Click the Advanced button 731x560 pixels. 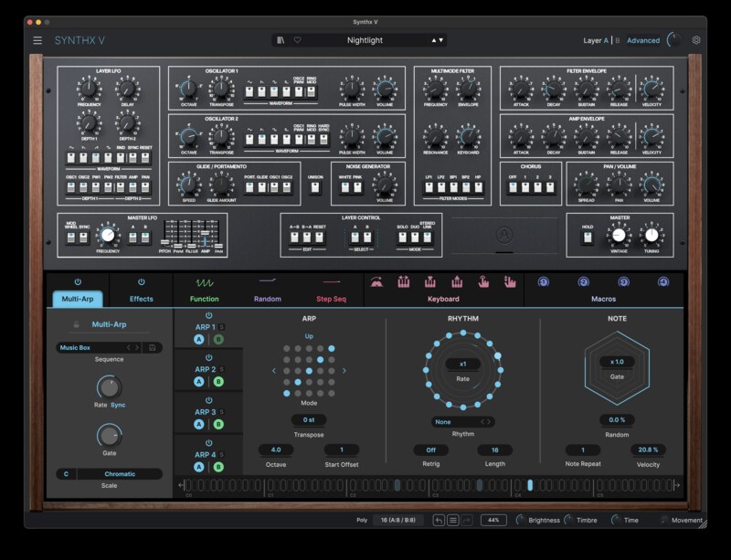click(641, 40)
